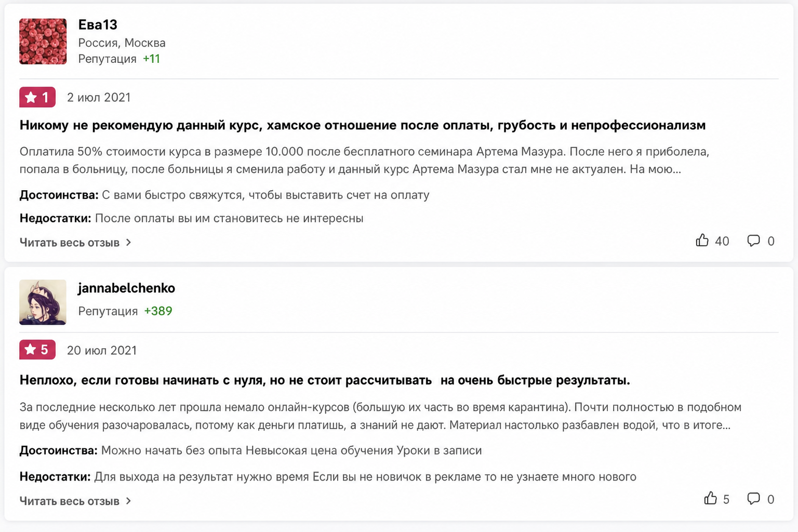Open review titled 'Никому не рекомендую данный курс'
This screenshot has height=532, width=798.
pyautogui.click(x=363, y=125)
